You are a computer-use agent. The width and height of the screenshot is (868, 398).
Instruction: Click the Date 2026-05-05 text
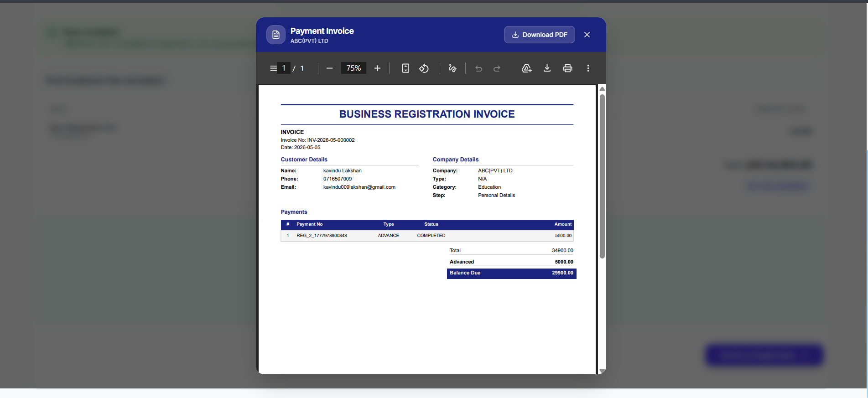click(301, 148)
